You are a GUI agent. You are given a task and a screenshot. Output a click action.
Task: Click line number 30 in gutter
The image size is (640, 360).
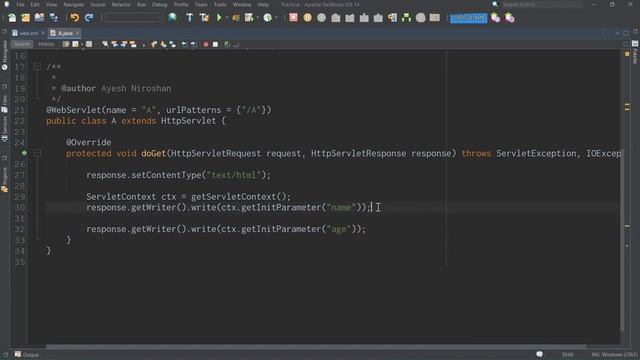click(x=20, y=208)
